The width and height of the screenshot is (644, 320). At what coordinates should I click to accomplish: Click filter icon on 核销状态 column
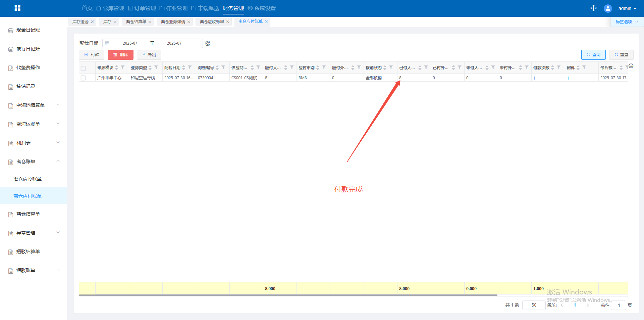point(391,67)
